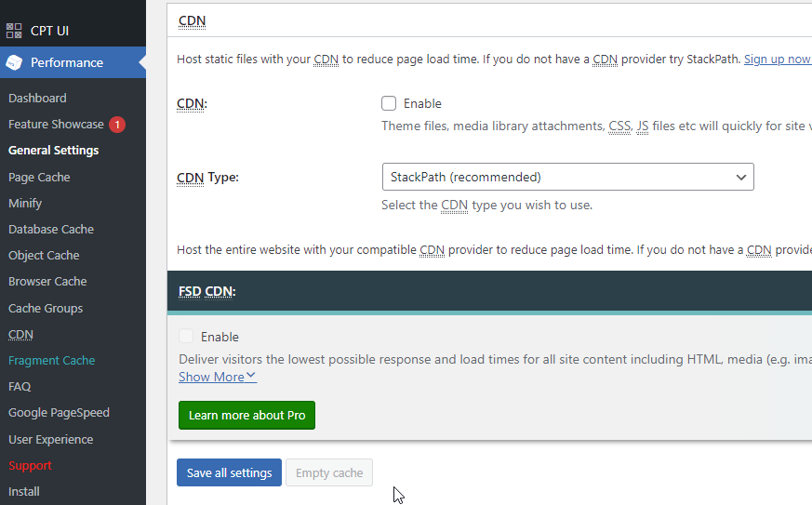
Task: Open Database Cache in sidebar
Action: tap(51, 229)
